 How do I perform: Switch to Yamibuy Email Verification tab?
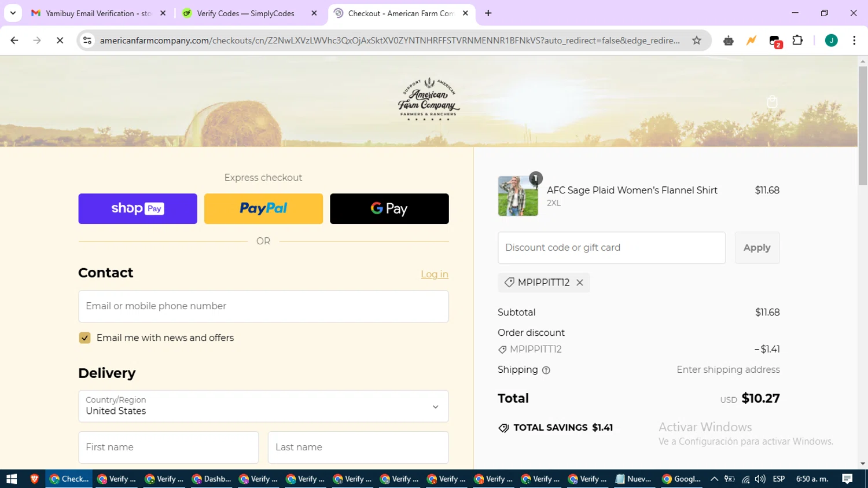point(98,13)
